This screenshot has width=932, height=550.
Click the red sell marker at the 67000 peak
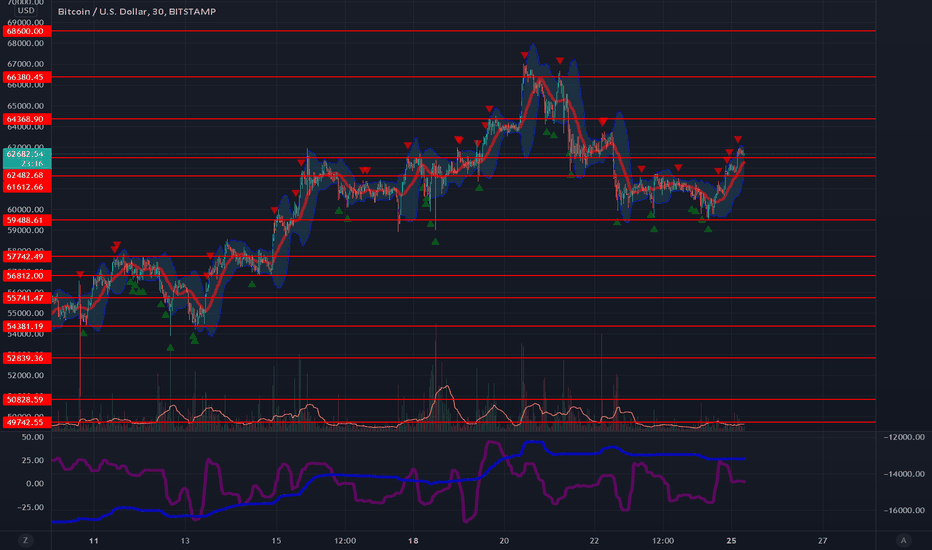pos(524,55)
